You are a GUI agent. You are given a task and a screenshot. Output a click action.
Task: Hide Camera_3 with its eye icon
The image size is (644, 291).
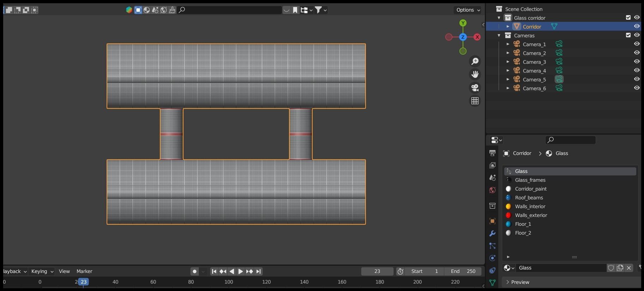click(x=637, y=62)
